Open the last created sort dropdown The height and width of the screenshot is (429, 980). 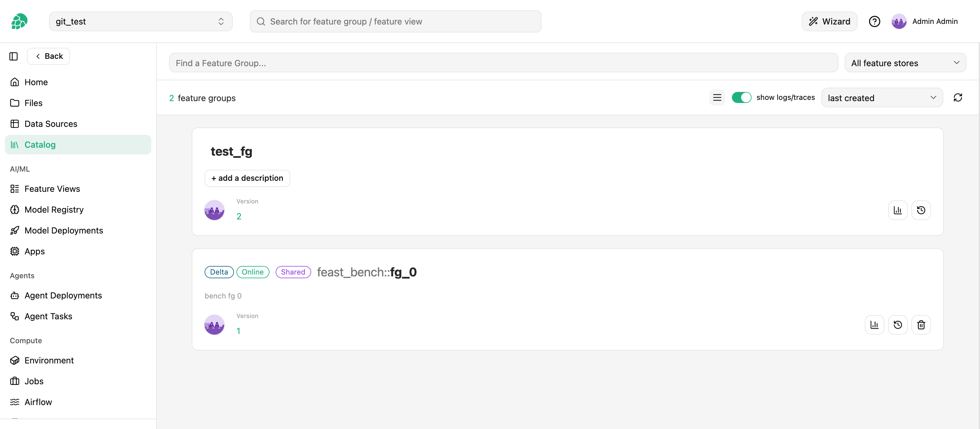[x=882, y=98]
